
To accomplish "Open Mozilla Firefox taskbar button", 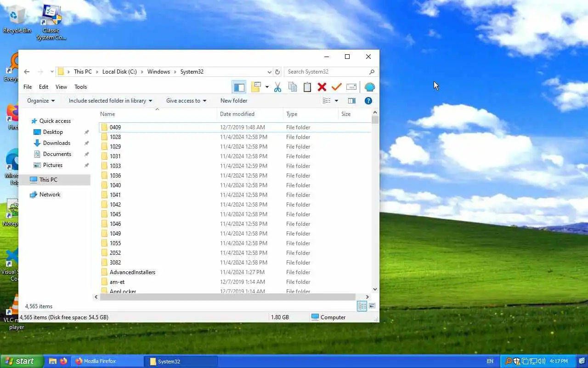I will point(107,361).
